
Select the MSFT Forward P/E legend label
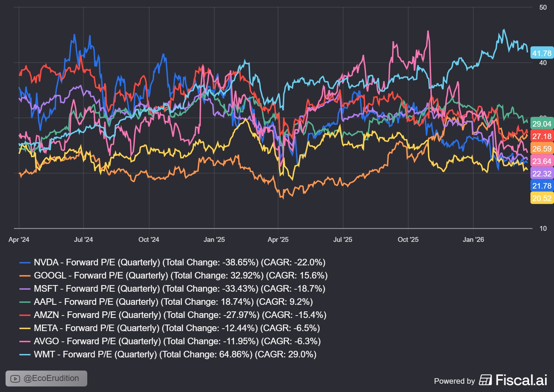click(180, 289)
